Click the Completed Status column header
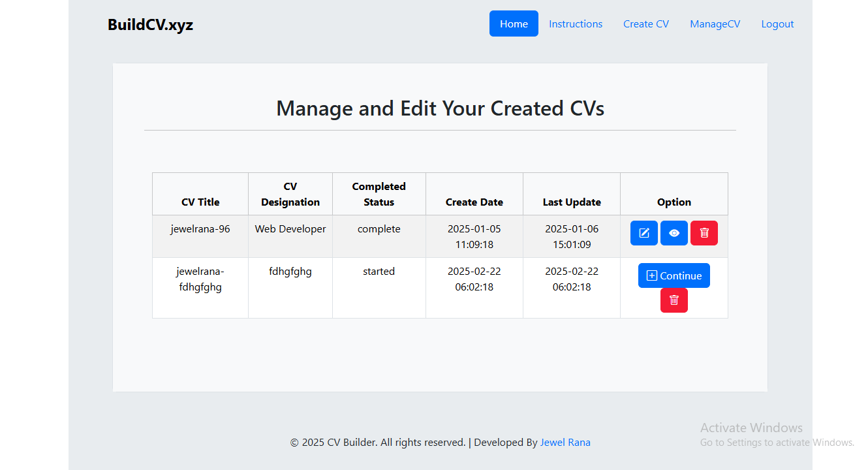868x470 pixels. 379,194
